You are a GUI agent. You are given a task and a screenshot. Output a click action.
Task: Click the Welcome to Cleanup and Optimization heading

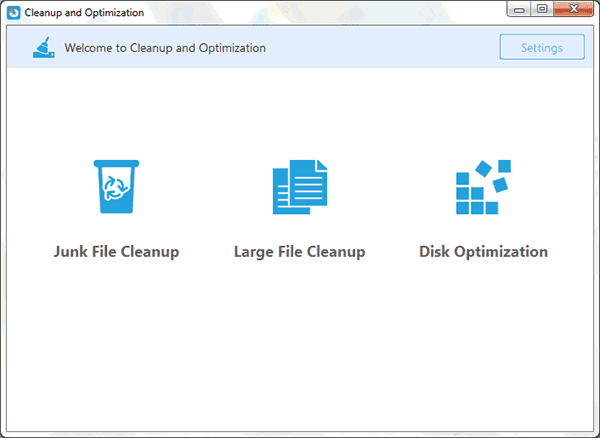tap(165, 48)
